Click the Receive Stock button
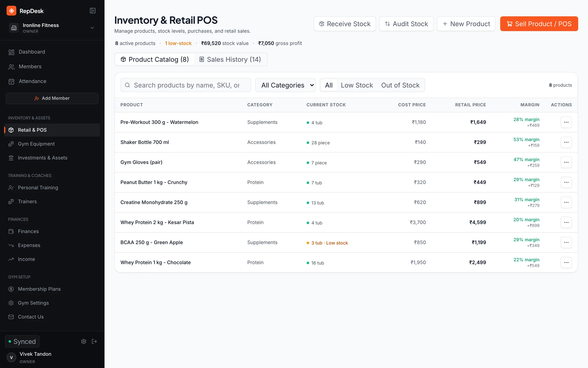 pyautogui.click(x=345, y=24)
